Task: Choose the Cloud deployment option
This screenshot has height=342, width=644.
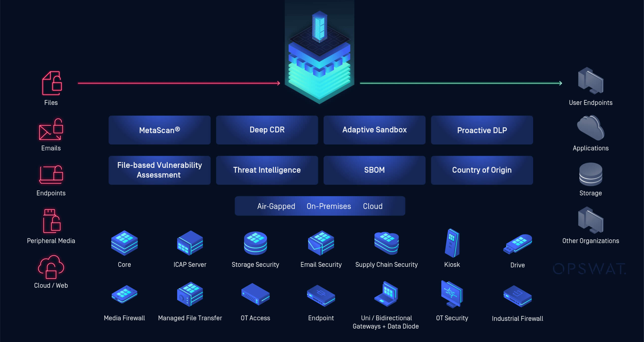Action: pyautogui.click(x=373, y=206)
